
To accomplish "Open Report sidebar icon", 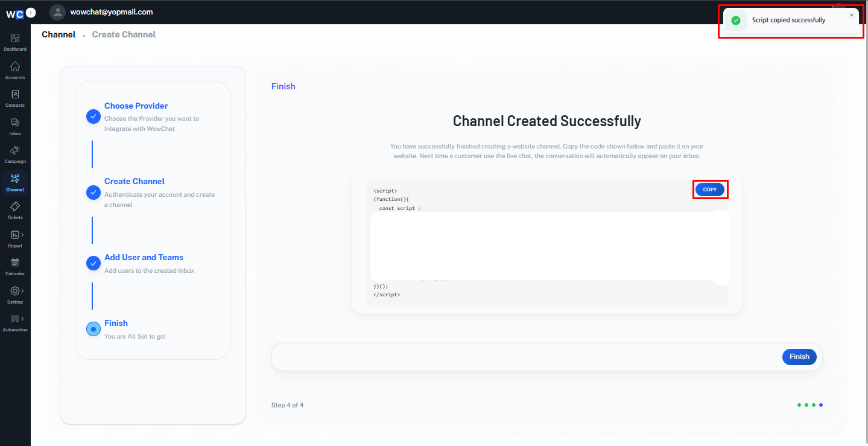I will click(x=15, y=235).
